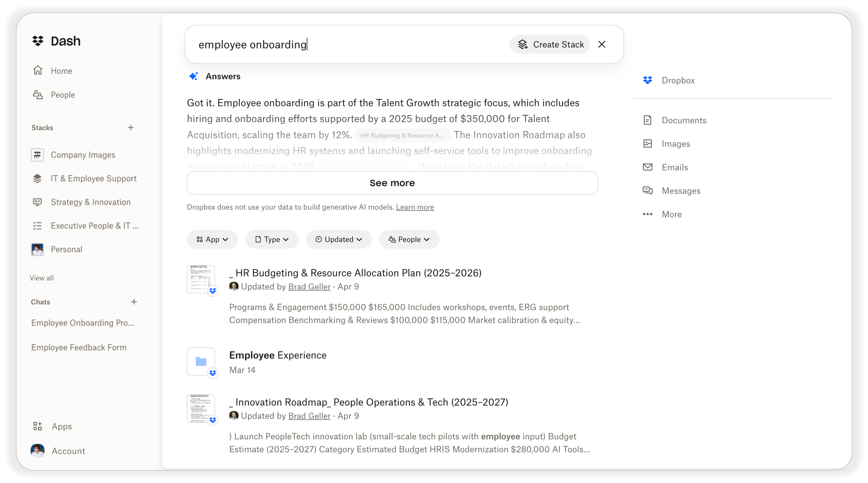Open the Company Images stack icon
This screenshot has width=868, height=483.
point(38,155)
